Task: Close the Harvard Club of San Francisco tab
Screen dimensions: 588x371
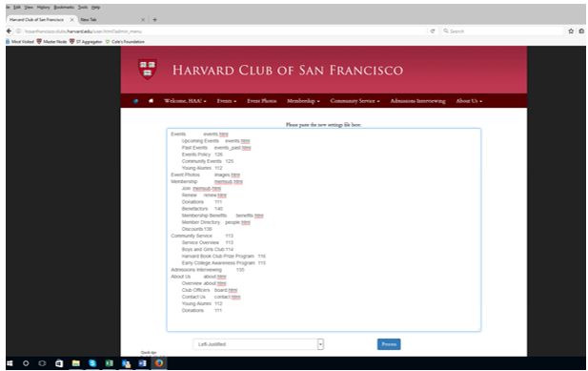Action: pyautogui.click(x=72, y=19)
